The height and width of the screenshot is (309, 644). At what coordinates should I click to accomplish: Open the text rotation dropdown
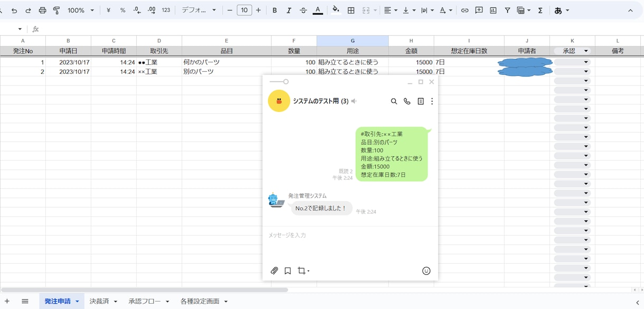pyautogui.click(x=446, y=11)
